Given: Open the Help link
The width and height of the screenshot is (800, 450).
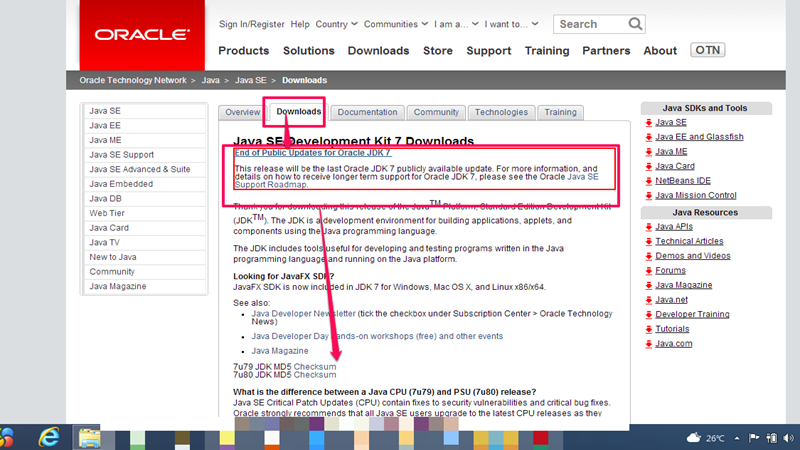Looking at the screenshot, I should 300,24.
